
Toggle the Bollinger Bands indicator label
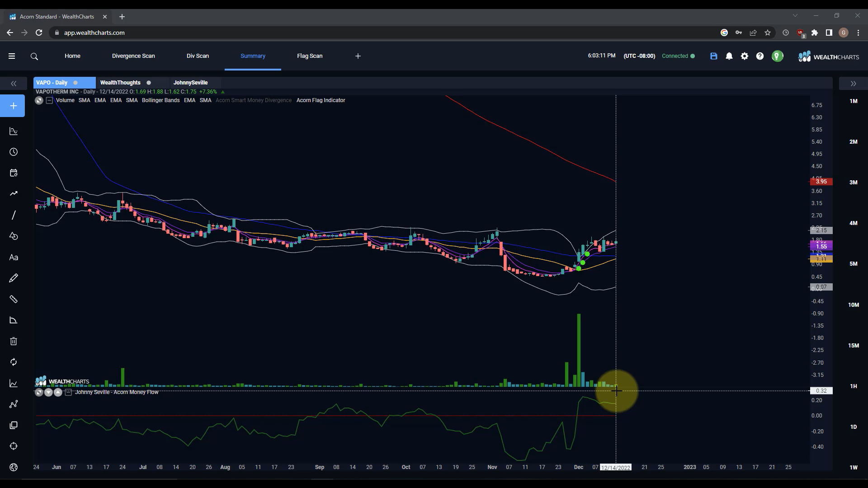pos(160,100)
